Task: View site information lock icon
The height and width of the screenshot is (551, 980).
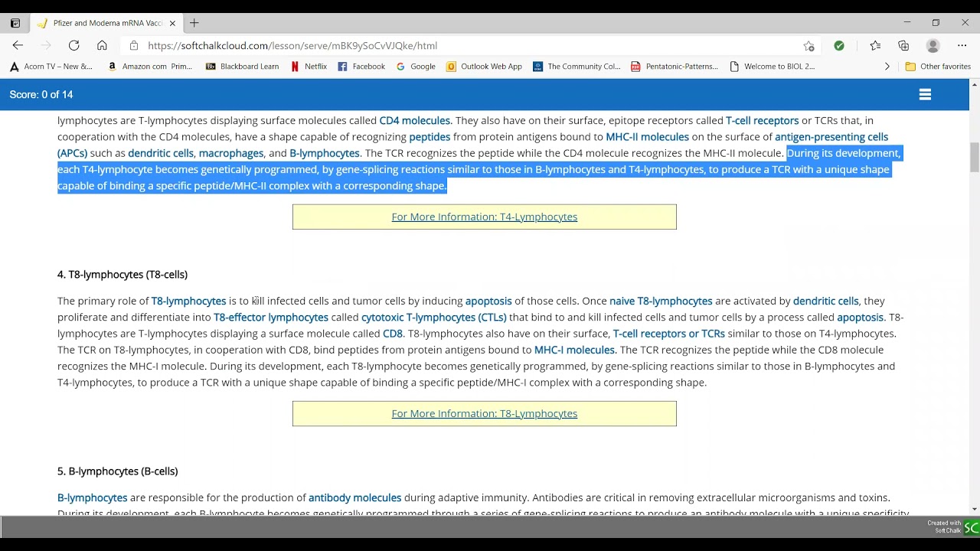Action: click(x=133, y=46)
